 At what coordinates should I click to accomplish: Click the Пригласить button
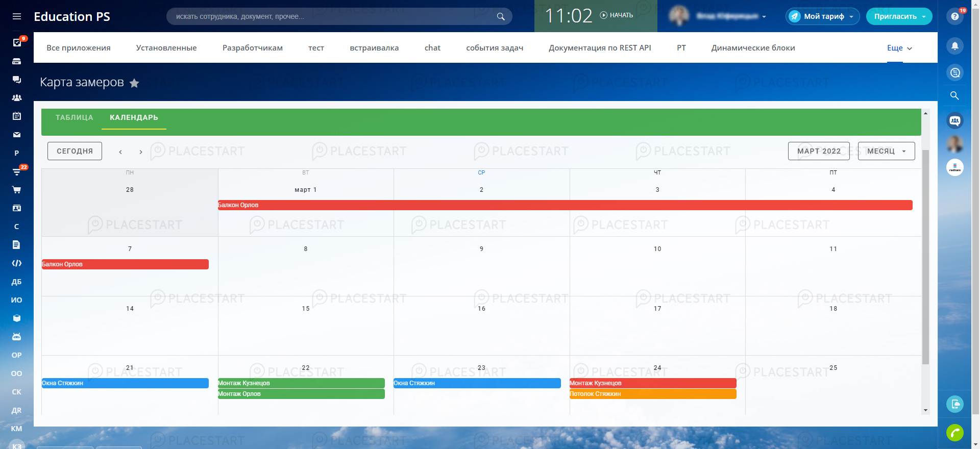coord(899,16)
